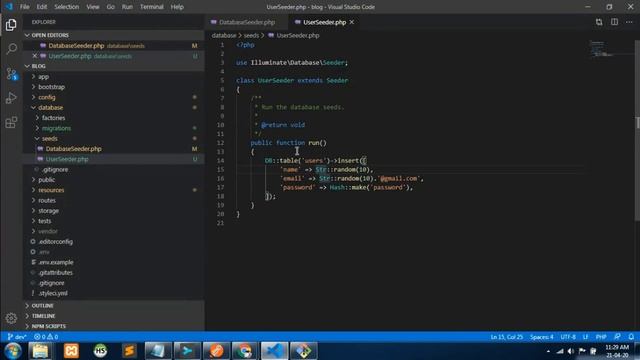Viewport: 640px width, 360px height.
Task: Switch to the DatabaseSeeder.php tab
Action: pos(246,22)
